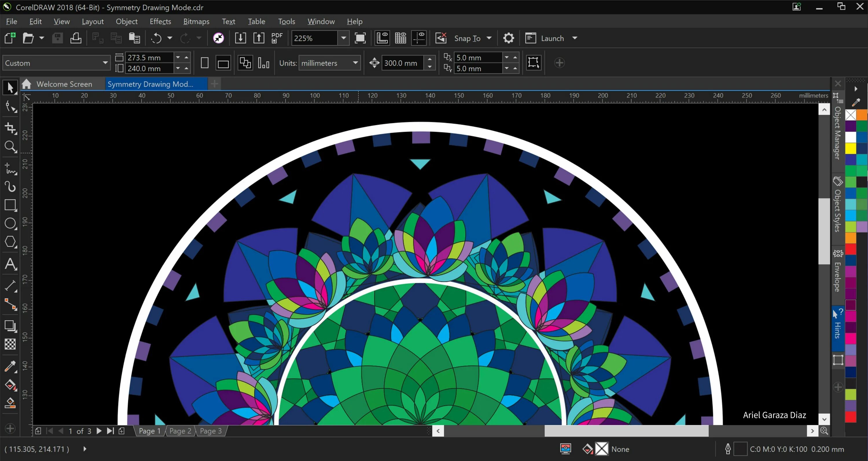
Task: Click the horizontal scrollbar control
Action: [626, 431]
